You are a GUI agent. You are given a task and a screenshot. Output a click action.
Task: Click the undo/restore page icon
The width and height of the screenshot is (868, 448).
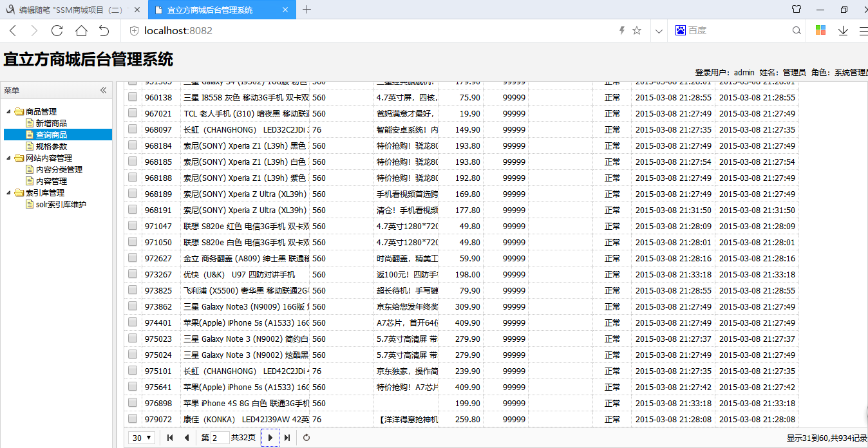[104, 30]
